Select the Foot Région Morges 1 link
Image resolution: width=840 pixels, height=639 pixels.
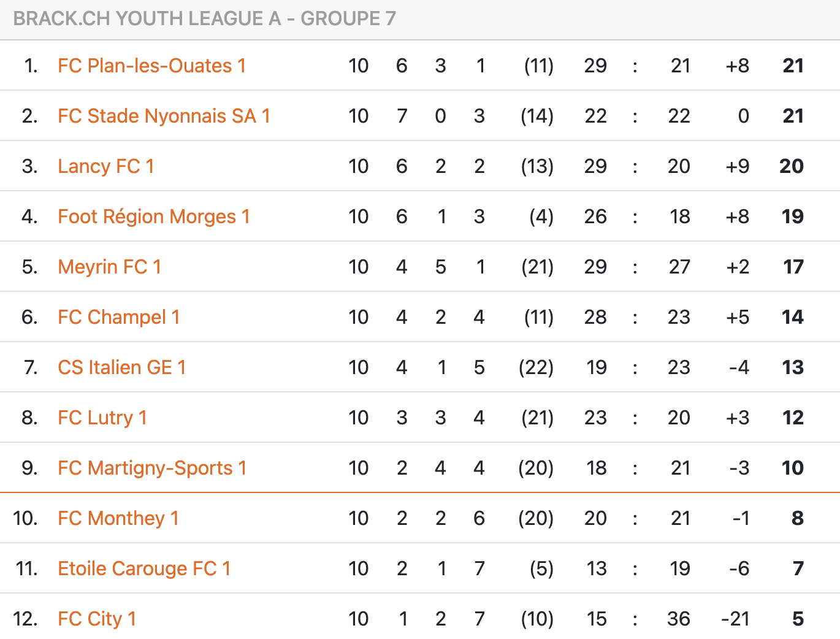[x=153, y=216]
